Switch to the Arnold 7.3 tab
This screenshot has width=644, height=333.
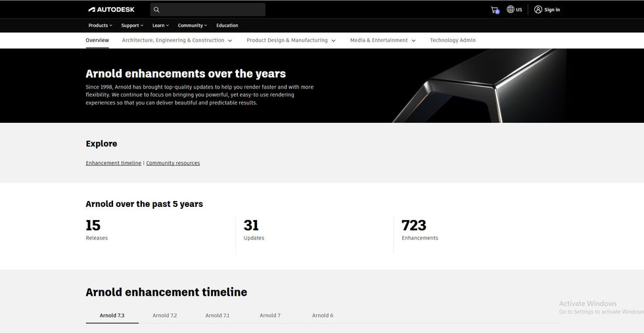coord(112,315)
